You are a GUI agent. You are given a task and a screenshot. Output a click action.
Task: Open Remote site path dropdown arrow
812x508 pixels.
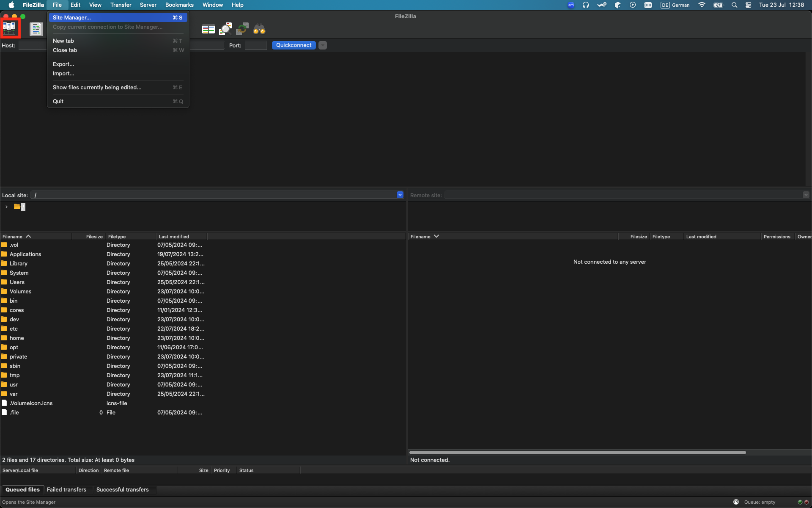(x=806, y=195)
